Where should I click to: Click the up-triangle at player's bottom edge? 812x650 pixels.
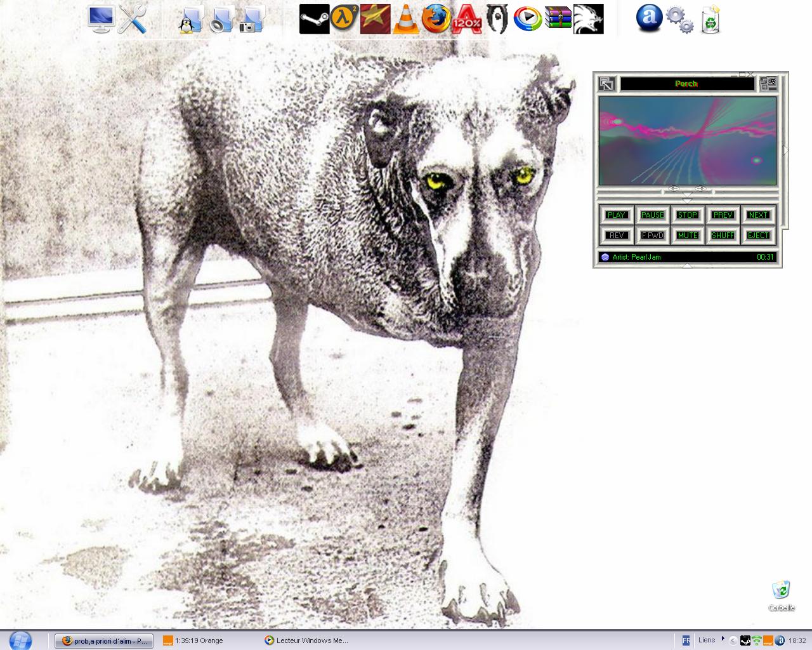tap(687, 265)
